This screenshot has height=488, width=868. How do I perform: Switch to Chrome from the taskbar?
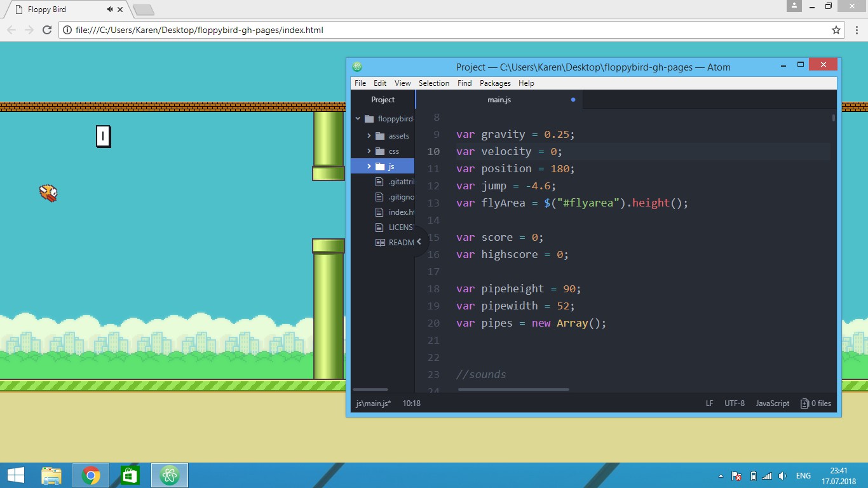[x=91, y=475]
